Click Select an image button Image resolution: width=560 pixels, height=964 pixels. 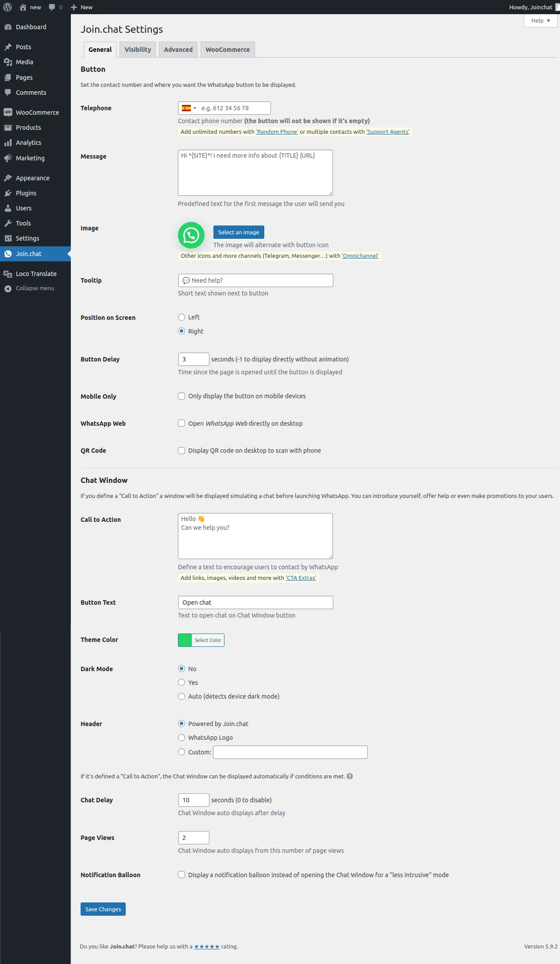point(239,232)
